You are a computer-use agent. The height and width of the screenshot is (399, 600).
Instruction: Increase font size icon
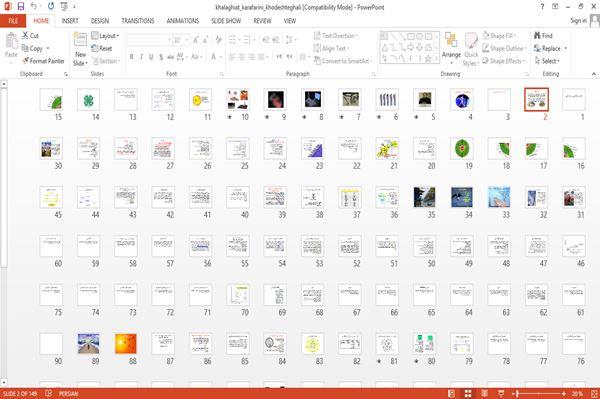click(196, 40)
